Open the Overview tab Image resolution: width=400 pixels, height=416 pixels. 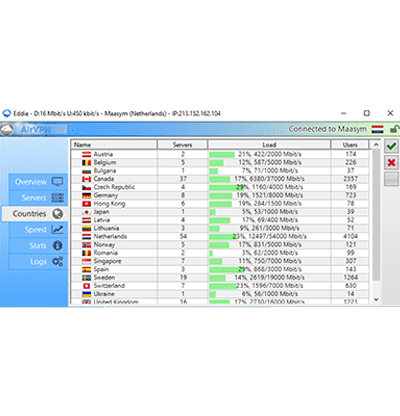click(38, 182)
